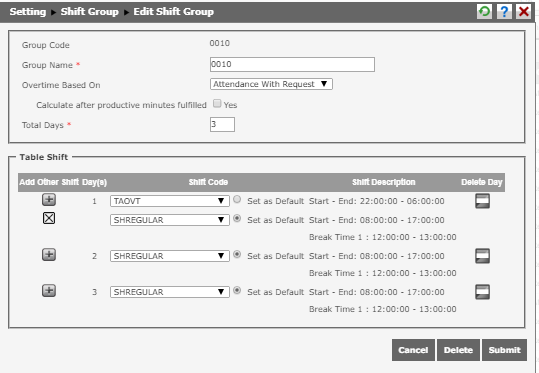Add other shift for day 1
This screenshot has height=373, width=539.
[49, 199]
